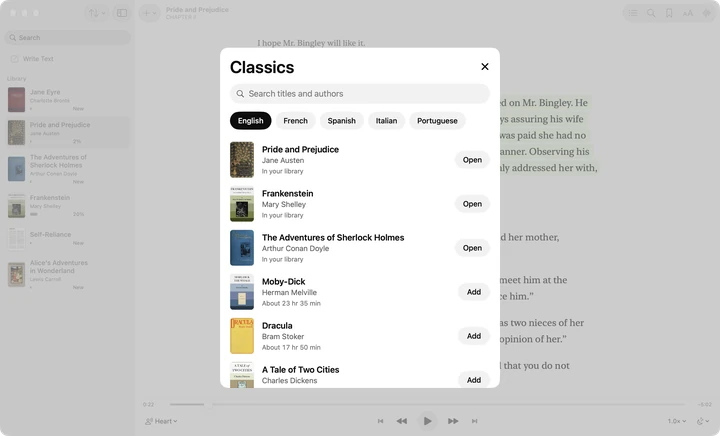Click the Bram Stoker author name
Image resolution: width=720 pixels, height=436 pixels.
[283, 336]
